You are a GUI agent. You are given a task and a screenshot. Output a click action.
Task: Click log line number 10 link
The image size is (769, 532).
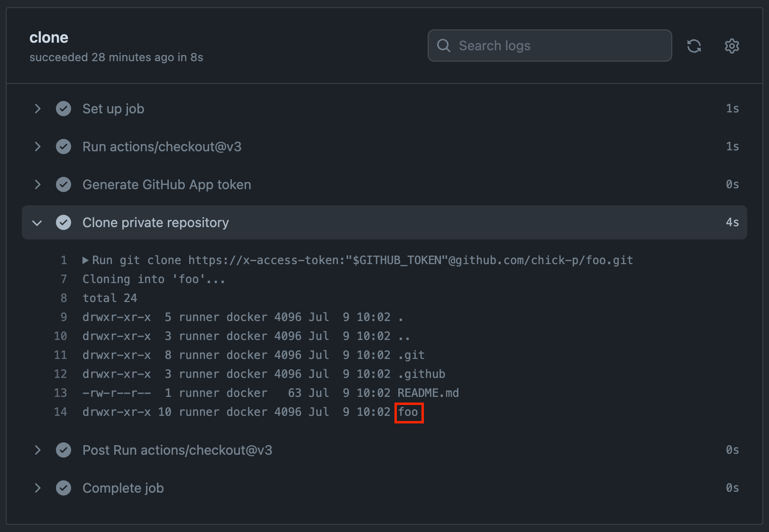pos(61,336)
